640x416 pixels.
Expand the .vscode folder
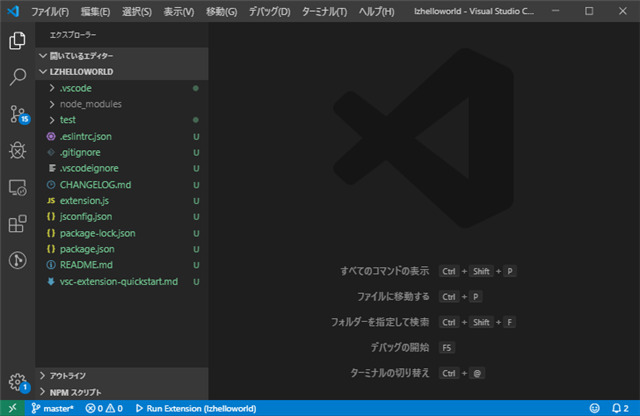tap(122, 88)
